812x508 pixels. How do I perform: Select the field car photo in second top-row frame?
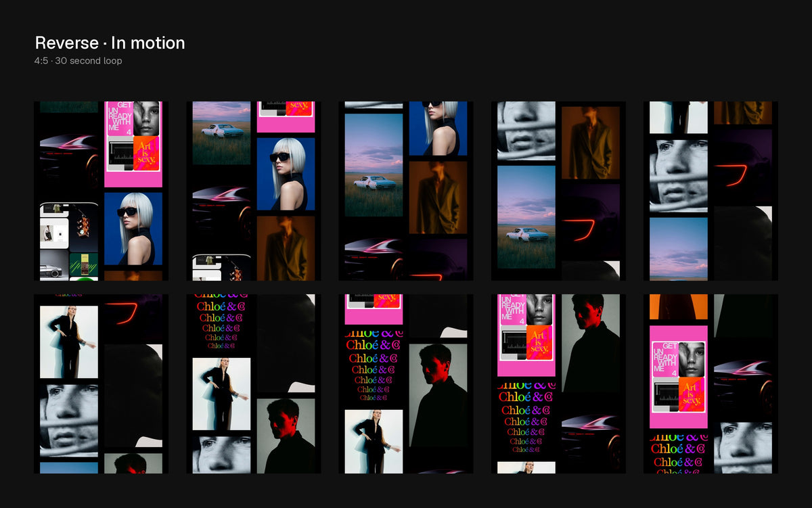(221, 133)
